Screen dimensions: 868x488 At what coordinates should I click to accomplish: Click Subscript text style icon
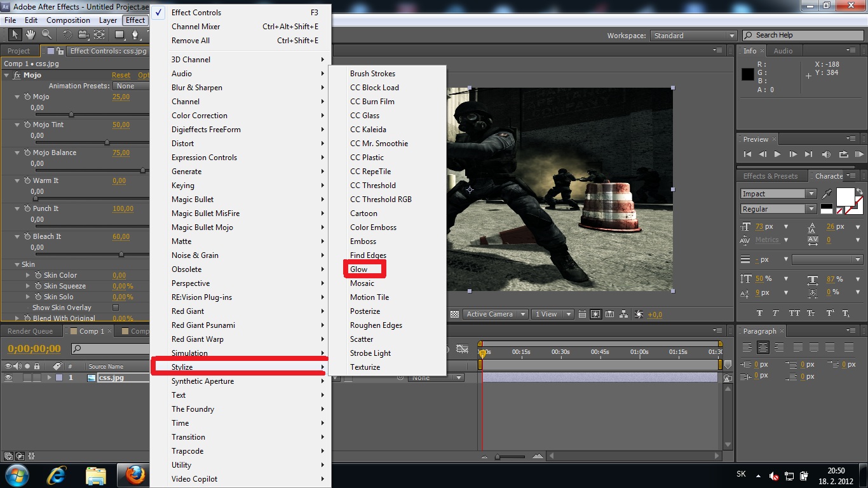coord(846,313)
